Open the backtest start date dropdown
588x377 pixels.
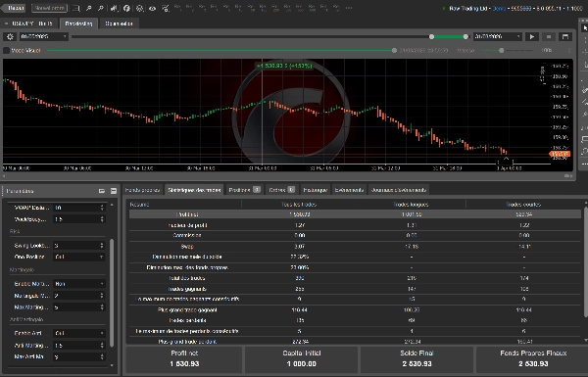44,36
